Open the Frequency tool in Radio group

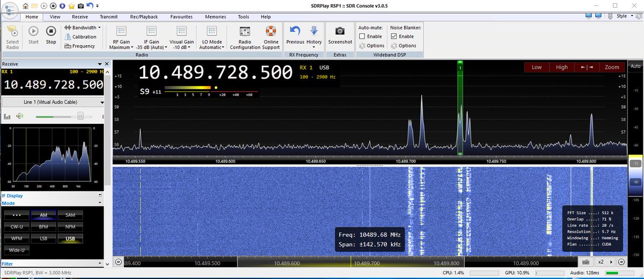79,46
